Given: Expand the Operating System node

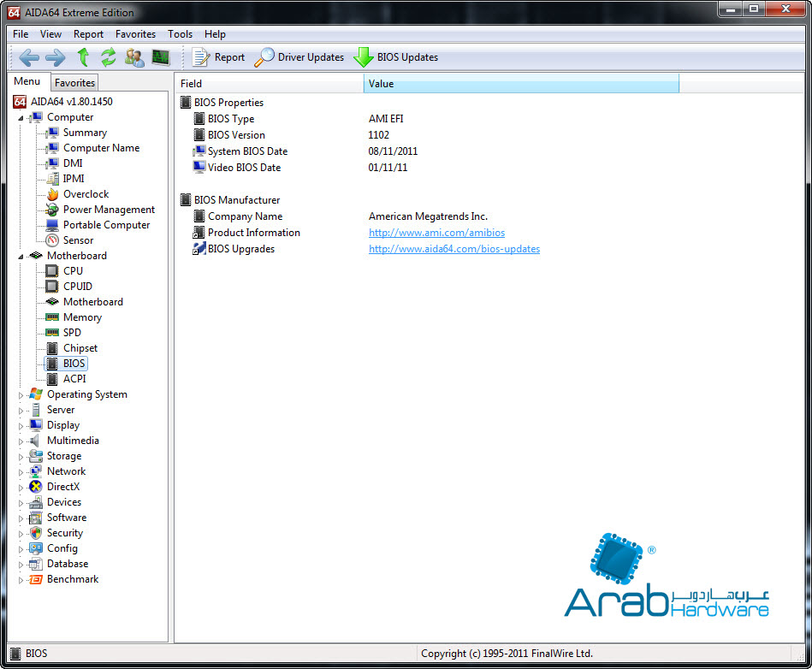Looking at the screenshot, I should tap(21, 395).
